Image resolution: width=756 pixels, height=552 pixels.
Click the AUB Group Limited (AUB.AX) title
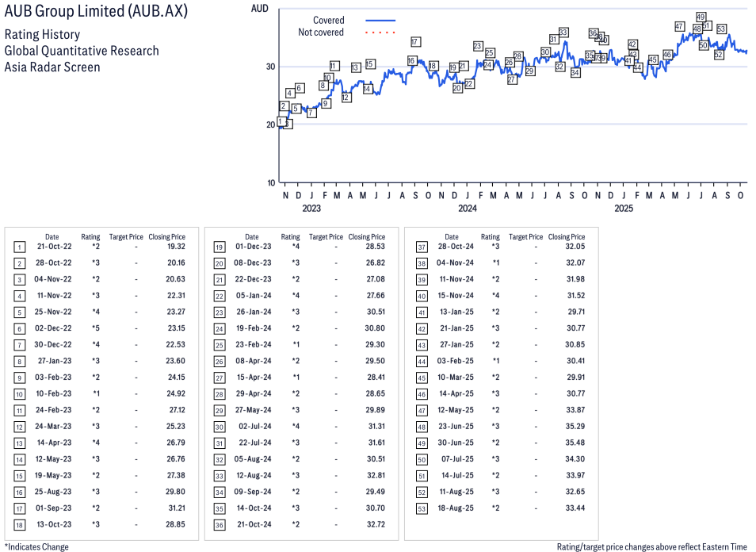point(97,12)
